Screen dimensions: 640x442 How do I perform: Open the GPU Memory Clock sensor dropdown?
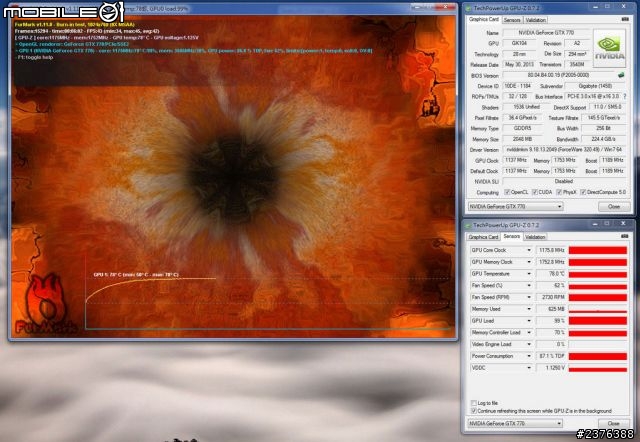(529, 262)
